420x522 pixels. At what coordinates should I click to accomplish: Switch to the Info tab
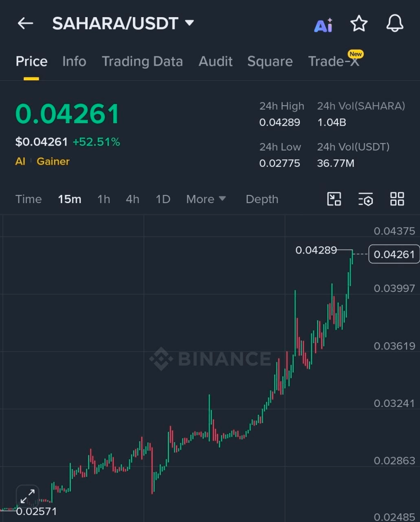(74, 62)
